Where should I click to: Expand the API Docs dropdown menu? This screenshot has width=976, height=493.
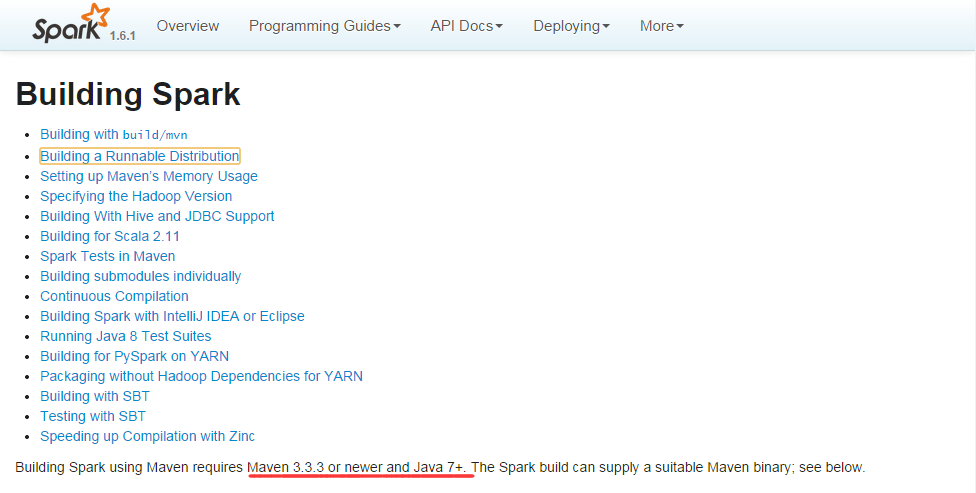pos(466,26)
